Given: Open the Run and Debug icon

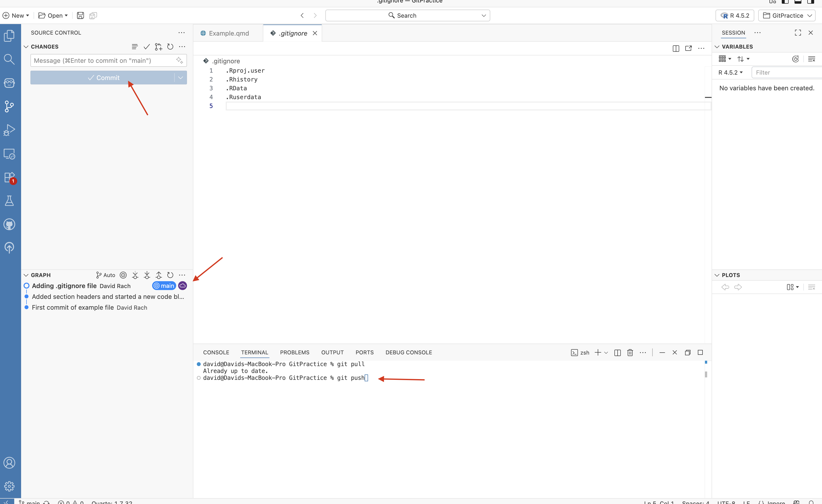Looking at the screenshot, I should click(9, 130).
